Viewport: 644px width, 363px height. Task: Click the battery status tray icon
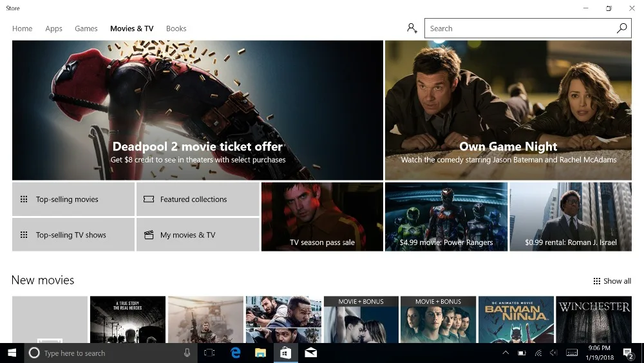[x=522, y=353]
